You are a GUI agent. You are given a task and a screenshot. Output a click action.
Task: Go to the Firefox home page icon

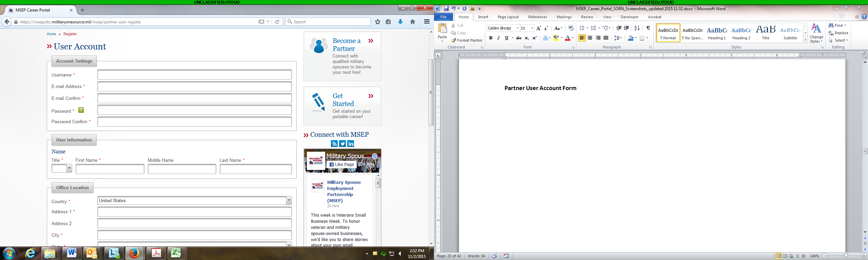413,22
